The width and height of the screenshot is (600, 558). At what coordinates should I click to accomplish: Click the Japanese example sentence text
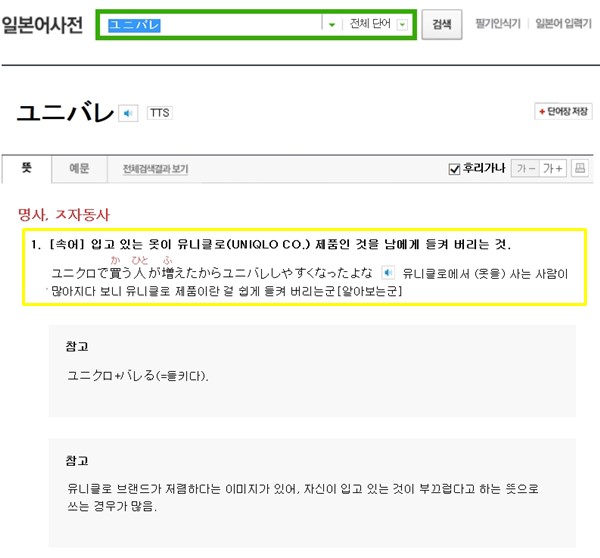212,273
